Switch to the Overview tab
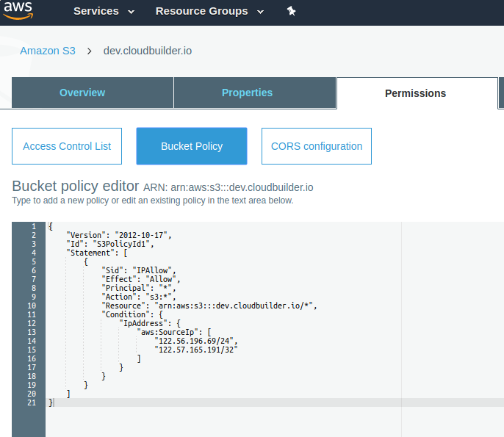This screenshot has height=437, width=504. [x=82, y=93]
